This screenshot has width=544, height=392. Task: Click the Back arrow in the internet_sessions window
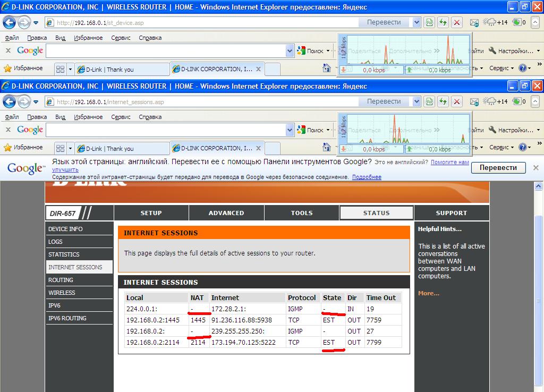(9, 101)
